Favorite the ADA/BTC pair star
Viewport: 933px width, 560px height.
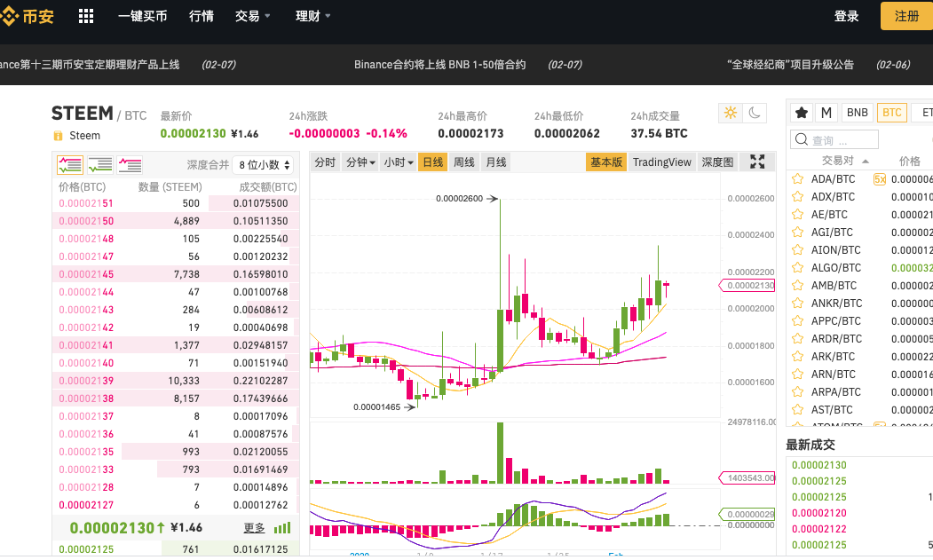797,179
